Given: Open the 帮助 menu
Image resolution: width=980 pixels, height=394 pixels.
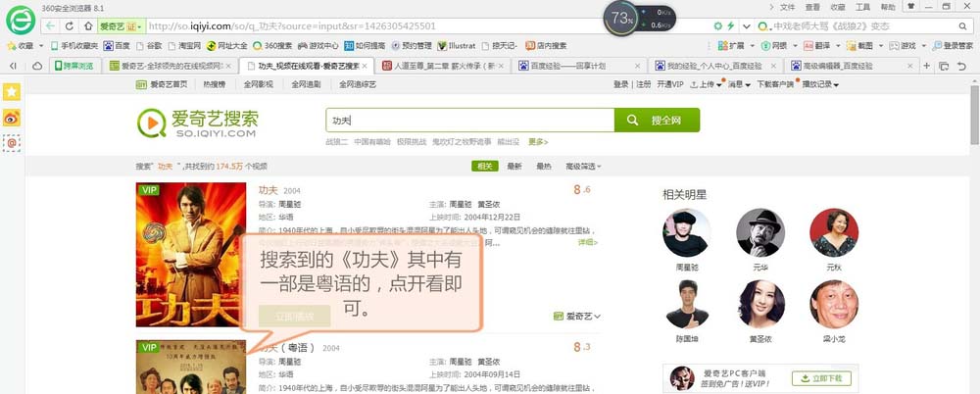Looking at the screenshot, I should (888, 7).
